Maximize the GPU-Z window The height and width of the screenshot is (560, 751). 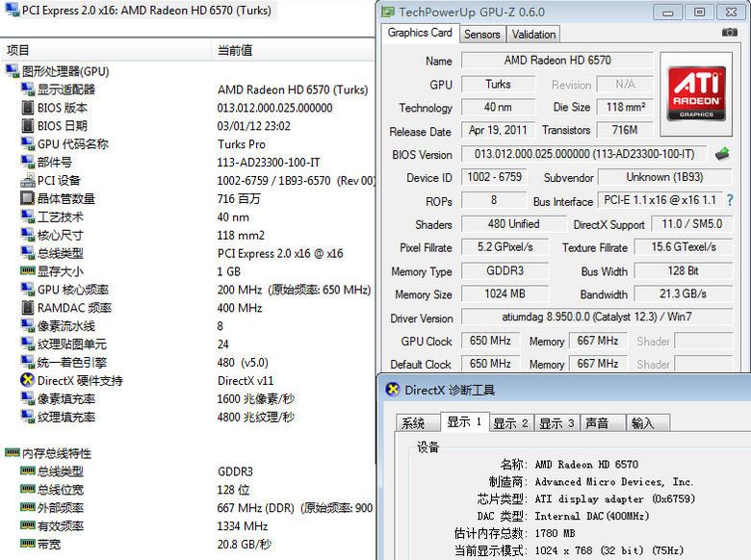700,12
